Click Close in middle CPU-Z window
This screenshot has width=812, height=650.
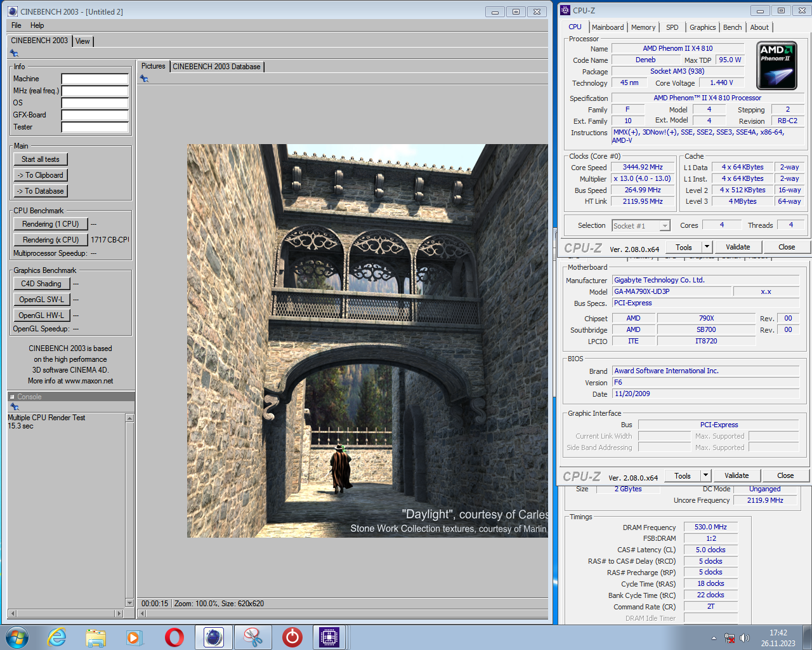tap(785, 475)
